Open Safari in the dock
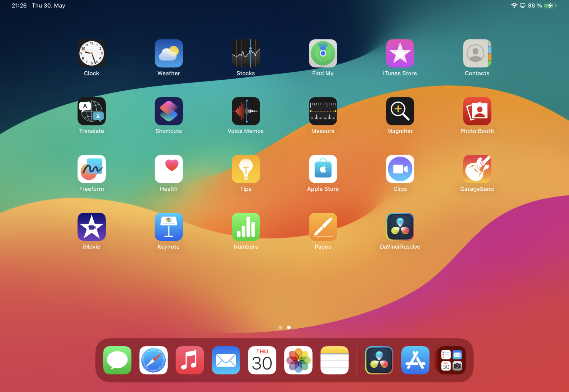Screen dimensions: 569x392 [x=154, y=360]
